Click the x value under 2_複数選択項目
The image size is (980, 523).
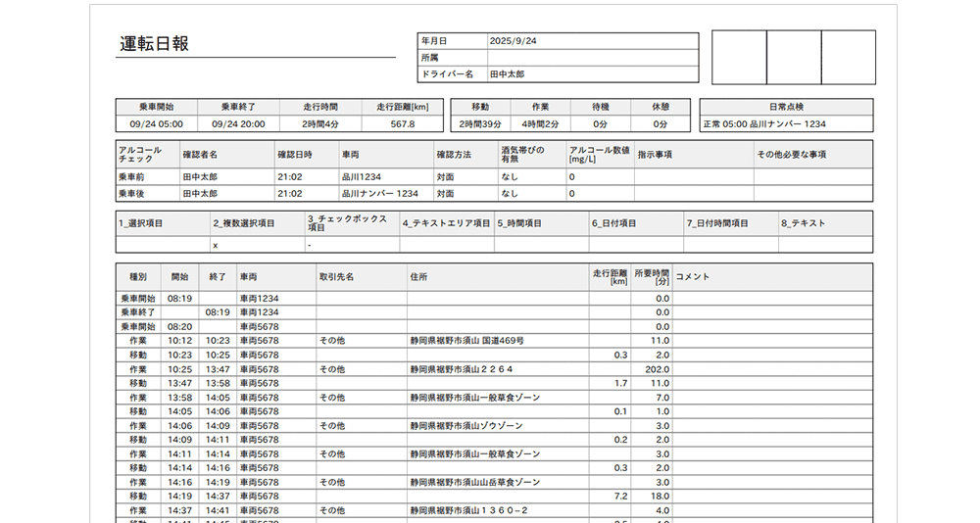pyautogui.click(x=215, y=245)
